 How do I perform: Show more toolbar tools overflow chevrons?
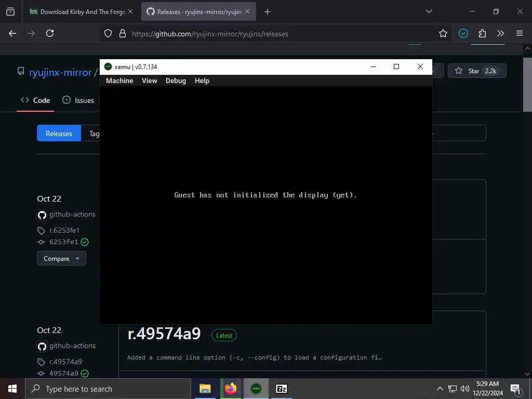[500, 33]
